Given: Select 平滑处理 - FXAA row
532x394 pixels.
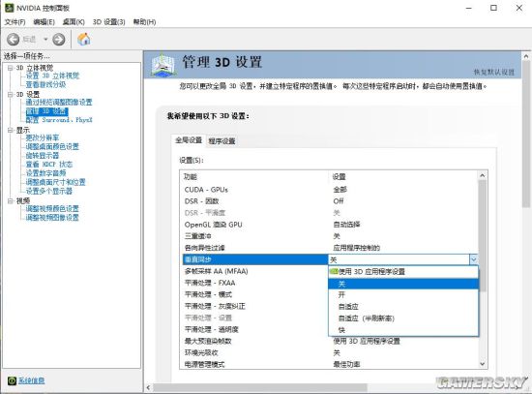Looking at the screenshot, I should click(x=255, y=283).
